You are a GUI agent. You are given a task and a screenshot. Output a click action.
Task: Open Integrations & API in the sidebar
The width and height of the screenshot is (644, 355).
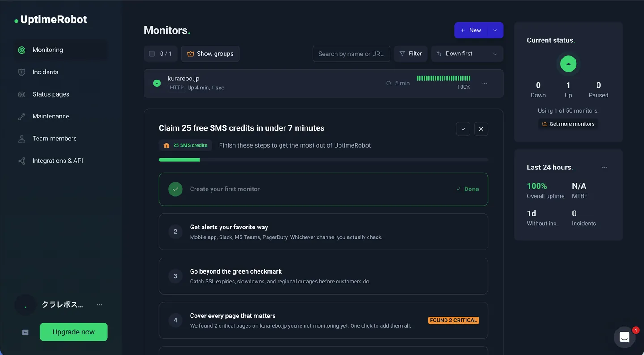(60, 161)
